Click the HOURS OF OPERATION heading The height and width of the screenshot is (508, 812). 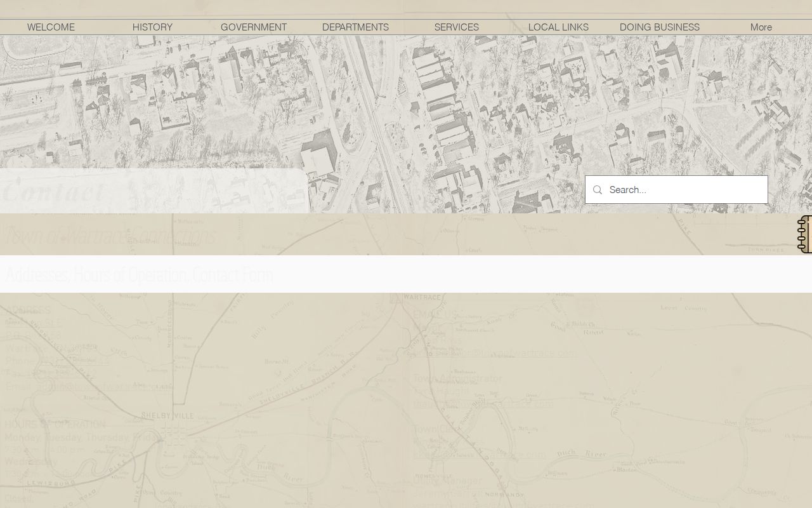55,424
